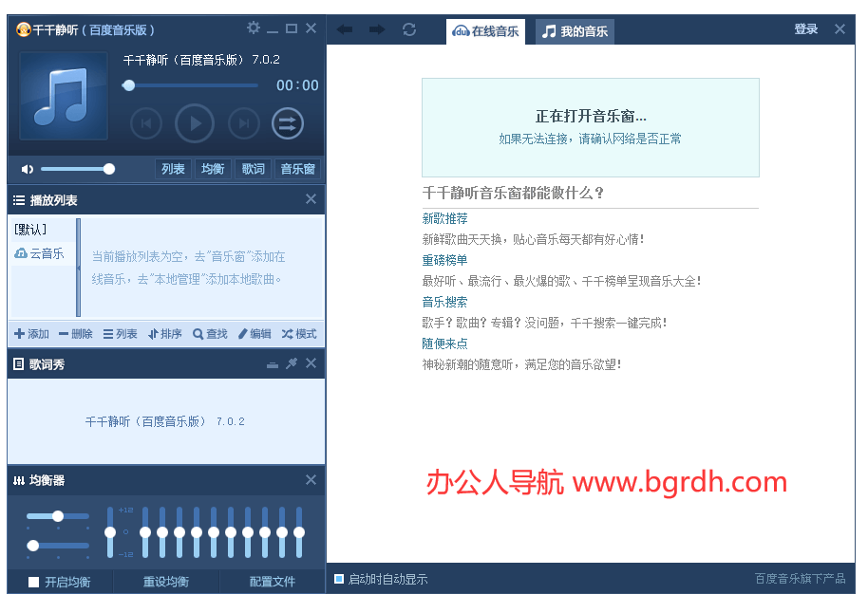Toggle the 启动时自动显示 checkbox
The image size is (868, 613).
338,578
